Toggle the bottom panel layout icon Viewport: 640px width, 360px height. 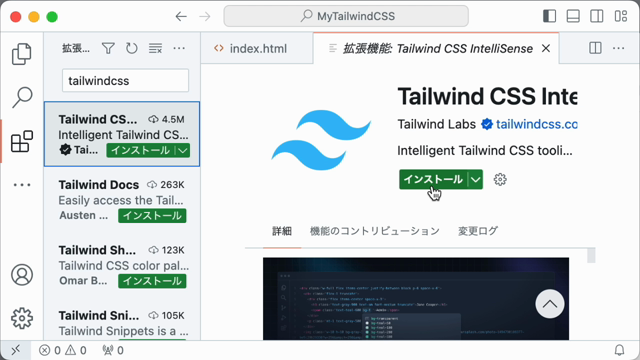click(573, 16)
